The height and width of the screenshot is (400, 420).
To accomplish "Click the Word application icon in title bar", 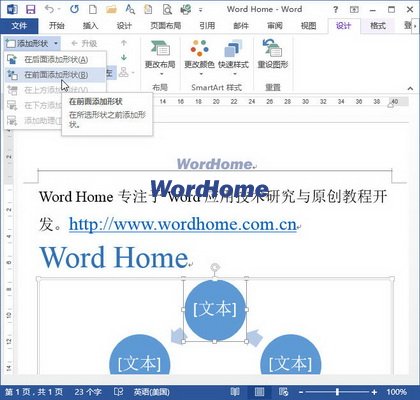I will pyautogui.click(x=12, y=9).
